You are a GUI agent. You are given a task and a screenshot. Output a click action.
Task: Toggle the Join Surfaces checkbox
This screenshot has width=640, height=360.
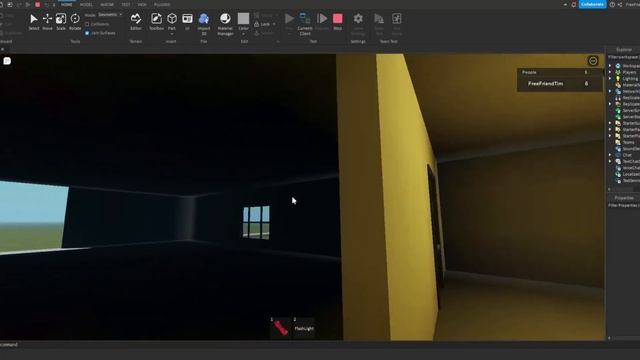pos(87,33)
